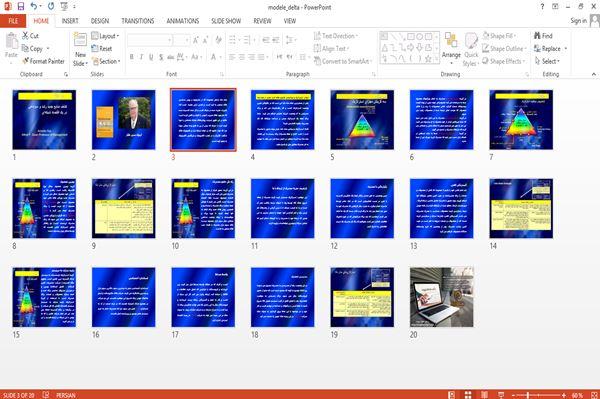Open the Select dropdown in Editing
This screenshot has height=399, width=600.
[x=547, y=61]
